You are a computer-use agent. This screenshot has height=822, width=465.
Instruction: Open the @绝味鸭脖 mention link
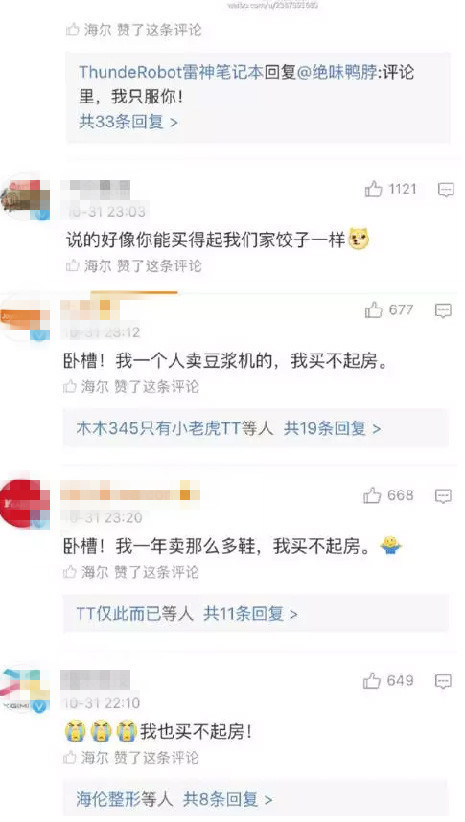[x=337, y=72]
